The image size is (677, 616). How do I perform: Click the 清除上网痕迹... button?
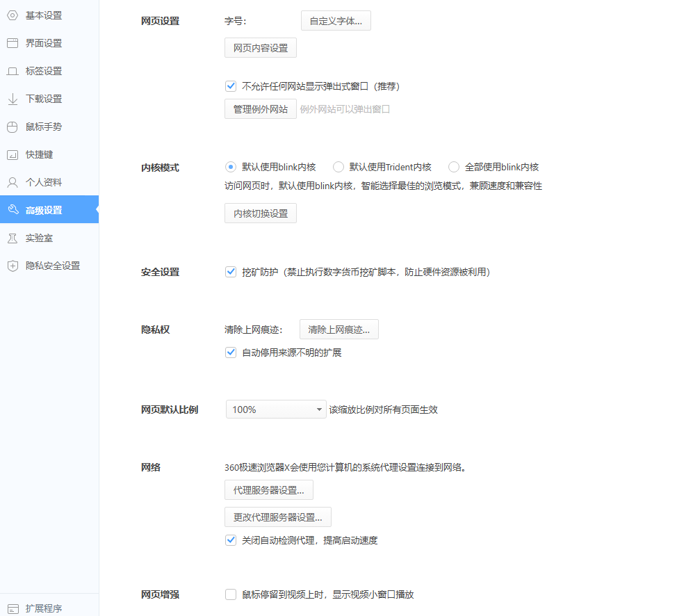pos(339,329)
